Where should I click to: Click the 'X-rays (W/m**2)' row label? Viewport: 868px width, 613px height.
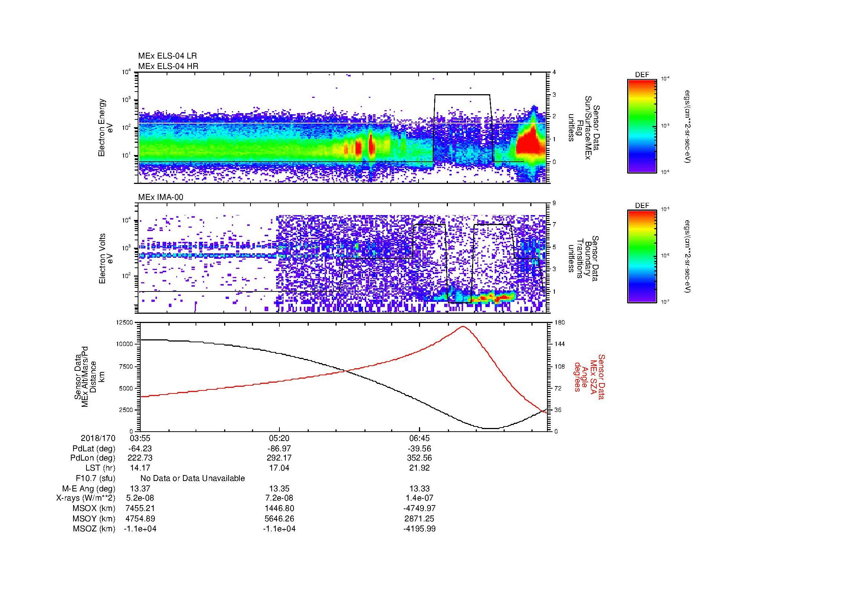(x=86, y=498)
